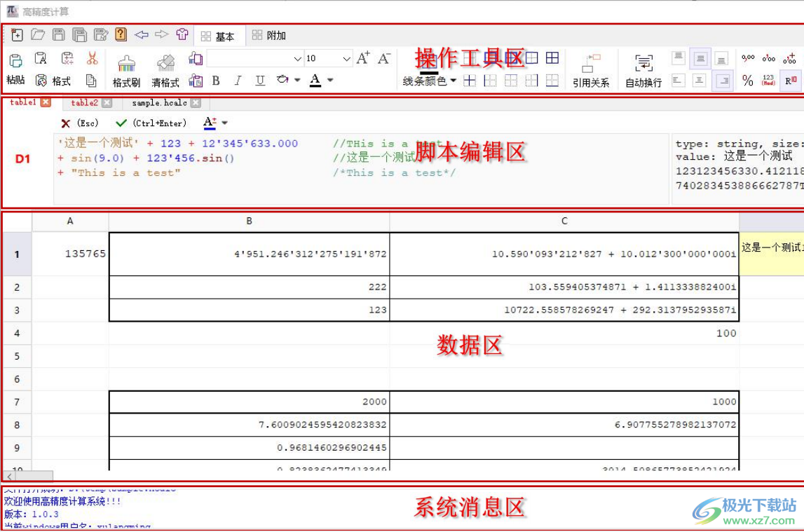The width and height of the screenshot is (804, 532).
Task: Toggle vertical middle alignment
Action: [x=700, y=58]
